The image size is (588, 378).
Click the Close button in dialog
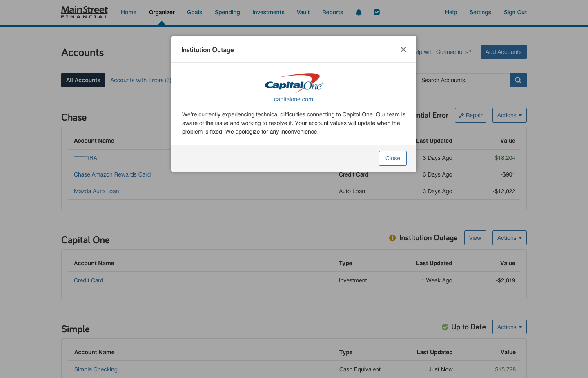pyautogui.click(x=393, y=158)
